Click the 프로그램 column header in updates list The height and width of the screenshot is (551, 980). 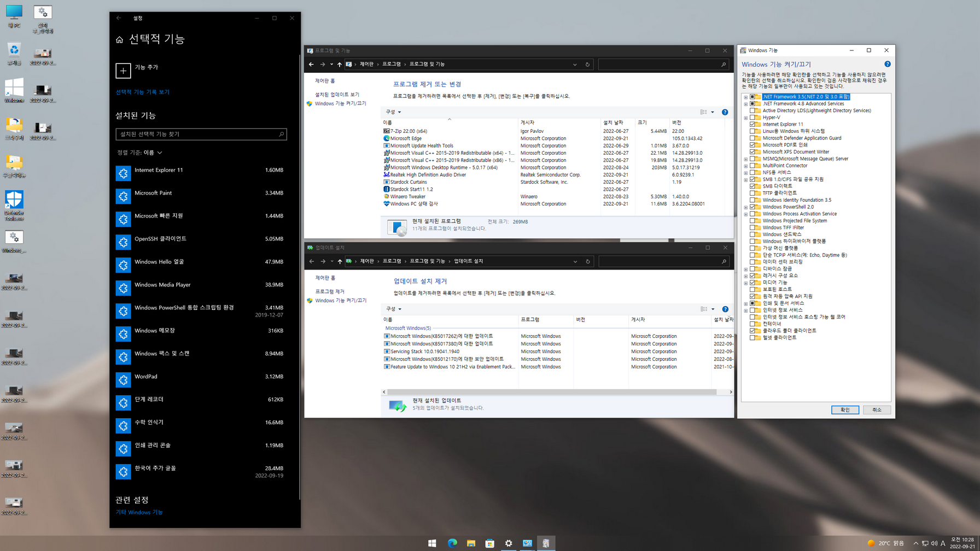(x=545, y=320)
